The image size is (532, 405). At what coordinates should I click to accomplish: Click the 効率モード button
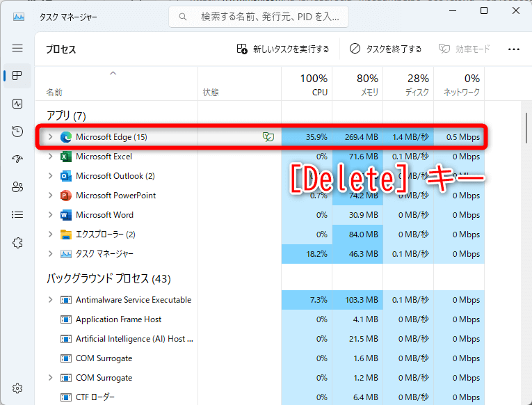tap(464, 49)
